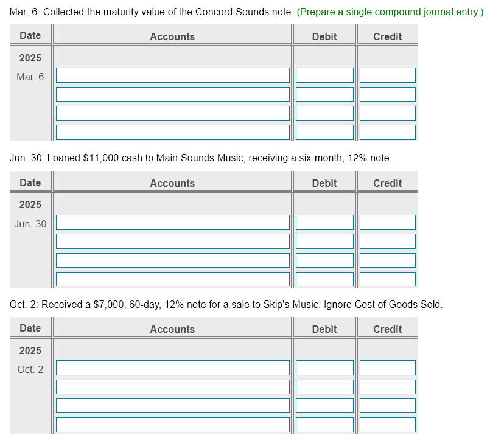Click the first Accounts field for Mar. 6
The width and height of the screenshot is (504, 441).
click(172, 75)
